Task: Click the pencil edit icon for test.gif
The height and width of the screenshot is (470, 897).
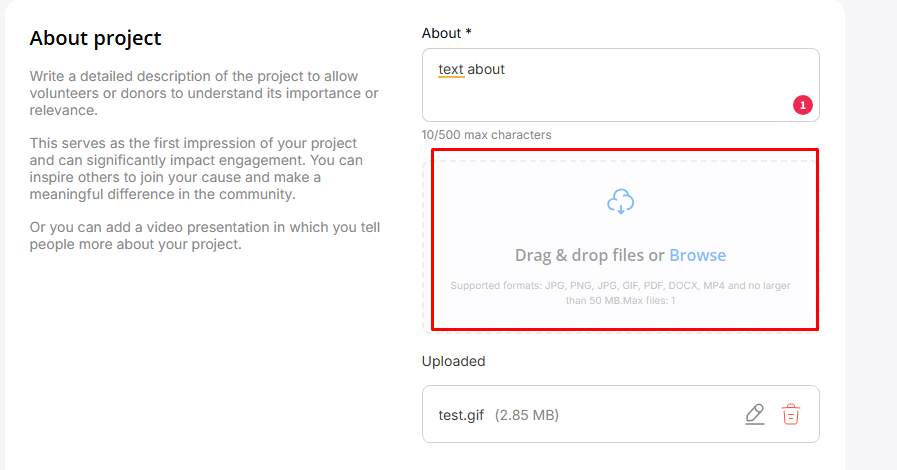Action: [755, 414]
